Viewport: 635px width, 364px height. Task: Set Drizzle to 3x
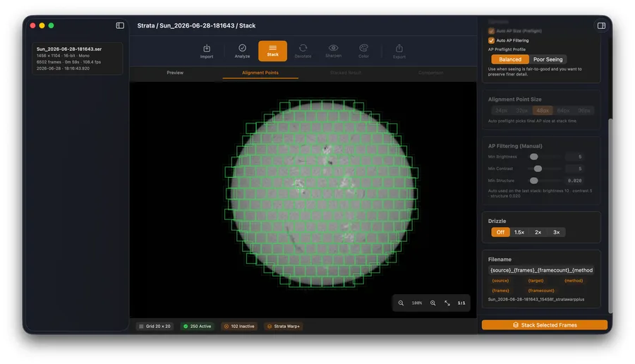pos(557,232)
